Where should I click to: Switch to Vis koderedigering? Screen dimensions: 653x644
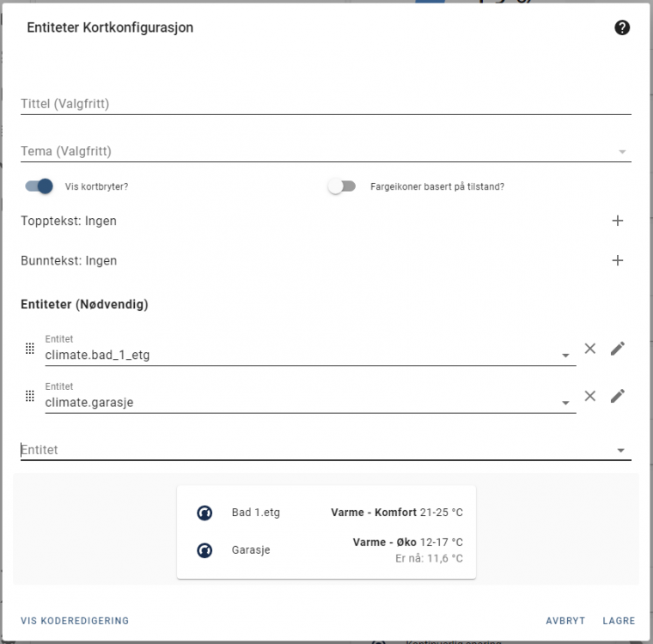pyautogui.click(x=75, y=621)
